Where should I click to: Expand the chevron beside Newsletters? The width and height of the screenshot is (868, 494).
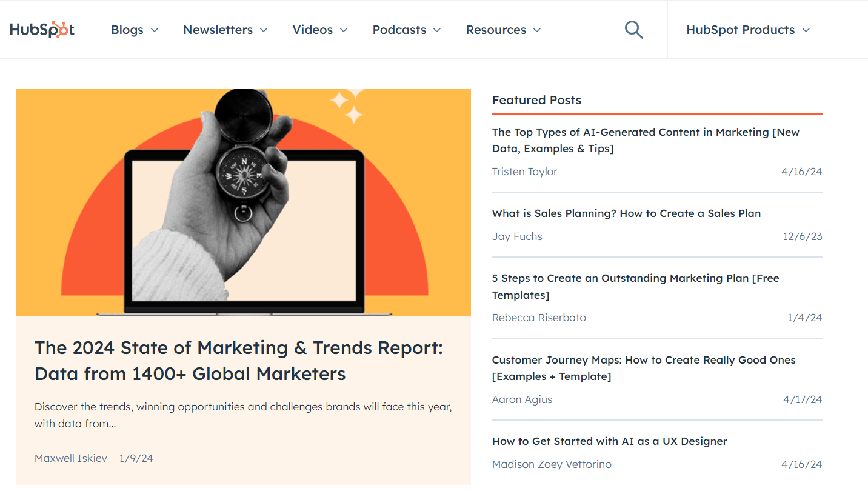[263, 30]
